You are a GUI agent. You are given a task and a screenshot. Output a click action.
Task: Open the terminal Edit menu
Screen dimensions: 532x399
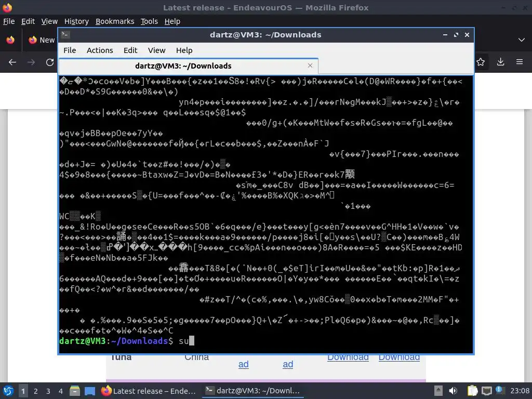[x=130, y=50]
